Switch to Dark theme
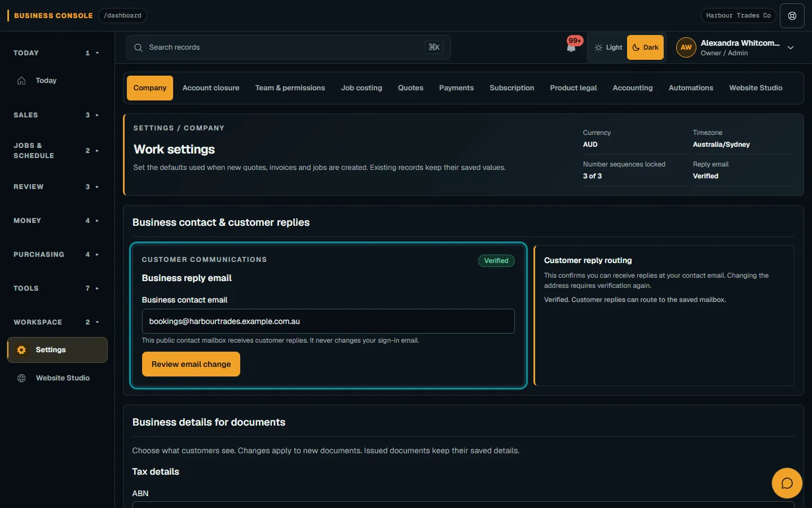This screenshot has width=812, height=508. pyautogui.click(x=645, y=47)
